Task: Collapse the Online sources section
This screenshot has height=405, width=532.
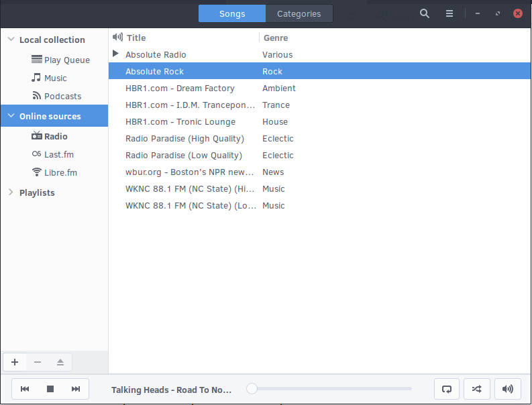Action: point(11,115)
